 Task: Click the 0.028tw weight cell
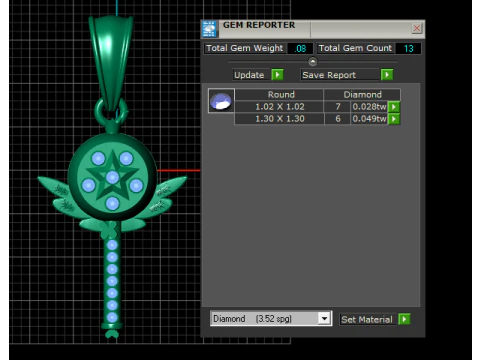tap(369, 107)
